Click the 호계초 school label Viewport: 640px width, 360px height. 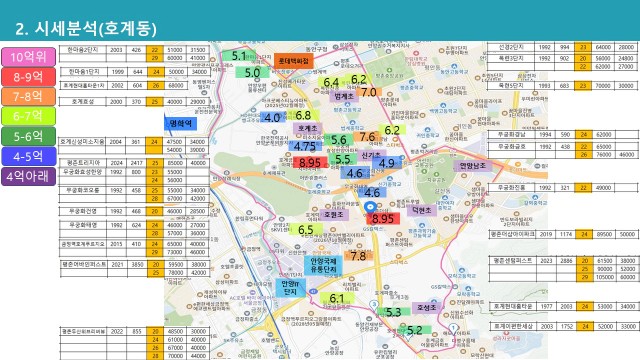(307, 128)
